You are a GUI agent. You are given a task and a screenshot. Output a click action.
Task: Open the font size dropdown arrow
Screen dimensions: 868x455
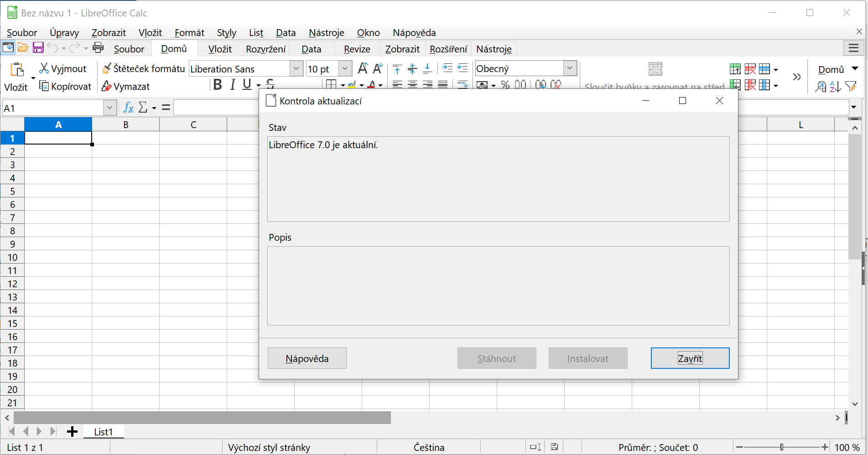point(345,68)
